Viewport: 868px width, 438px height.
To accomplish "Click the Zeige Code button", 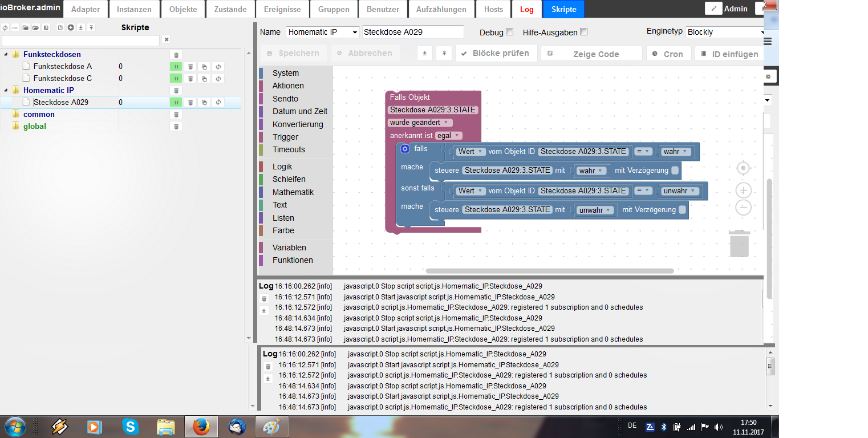I will point(591,54).
